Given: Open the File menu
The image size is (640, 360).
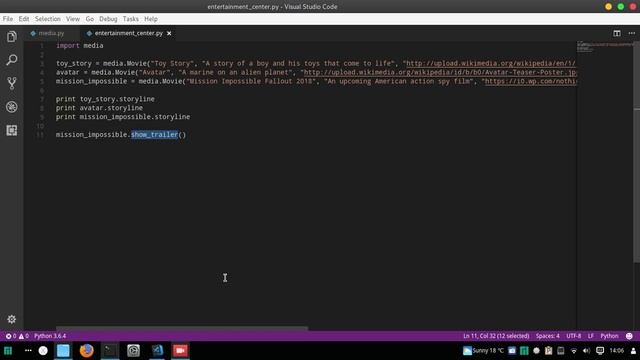Looking at the screenshot, I should [x=8, y=19].
